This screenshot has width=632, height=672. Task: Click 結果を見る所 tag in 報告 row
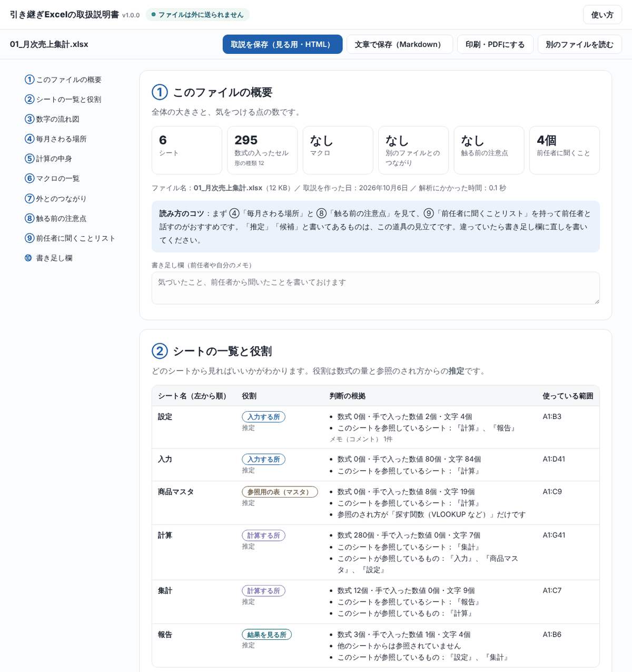(266, 635)
